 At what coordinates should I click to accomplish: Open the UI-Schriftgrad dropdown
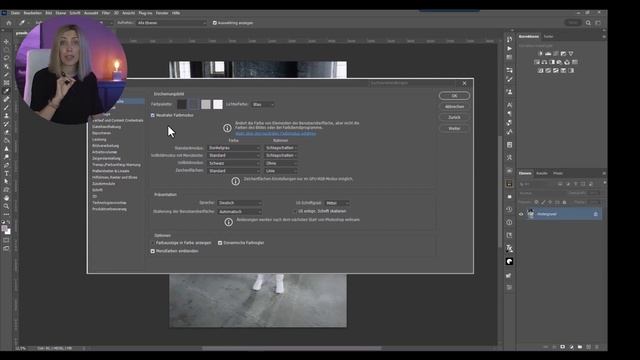click(337, 203)
